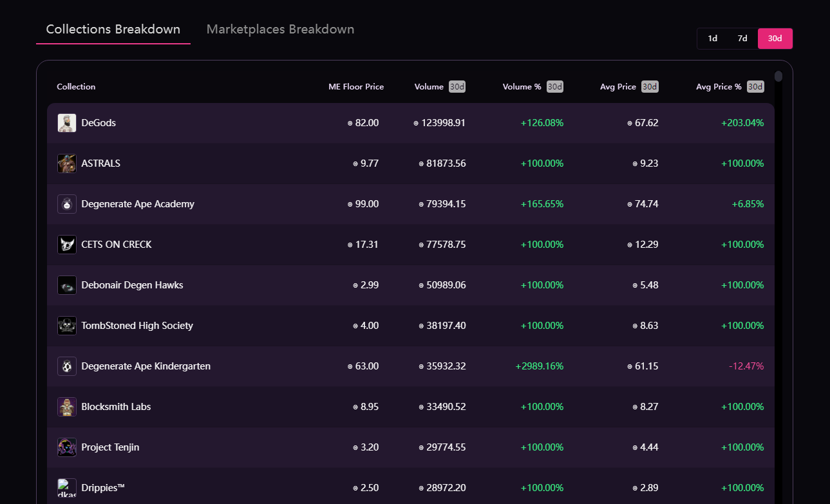830x504 pixels.
Task: Click the Project Tenjin avatar icon
Action: pos(67,447)
